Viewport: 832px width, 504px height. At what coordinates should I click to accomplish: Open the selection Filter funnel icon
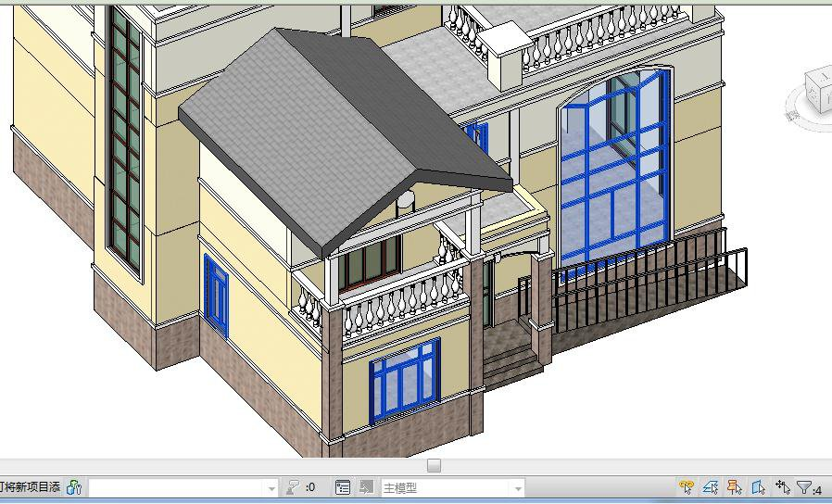tap(805, 487)
